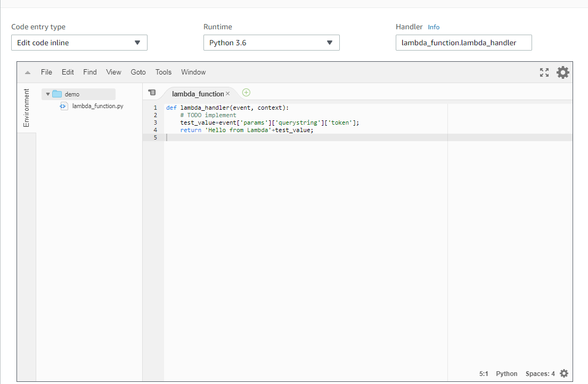Viewport: 588px width, 384px height.
Task: Open a new tab using the green plus icon
Action: pyautogui.click(x=246, y=92)
